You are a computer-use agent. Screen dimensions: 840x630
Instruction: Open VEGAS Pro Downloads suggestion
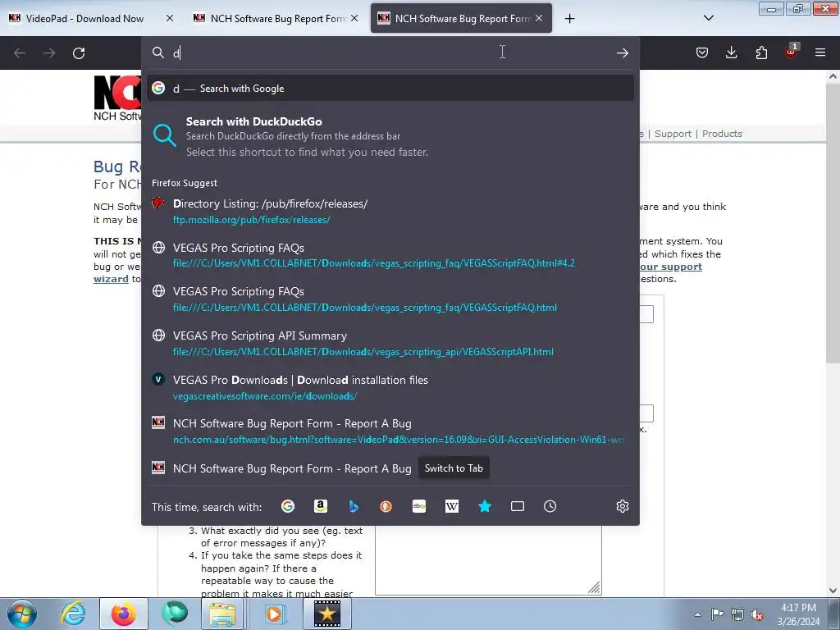pos(390,387)
